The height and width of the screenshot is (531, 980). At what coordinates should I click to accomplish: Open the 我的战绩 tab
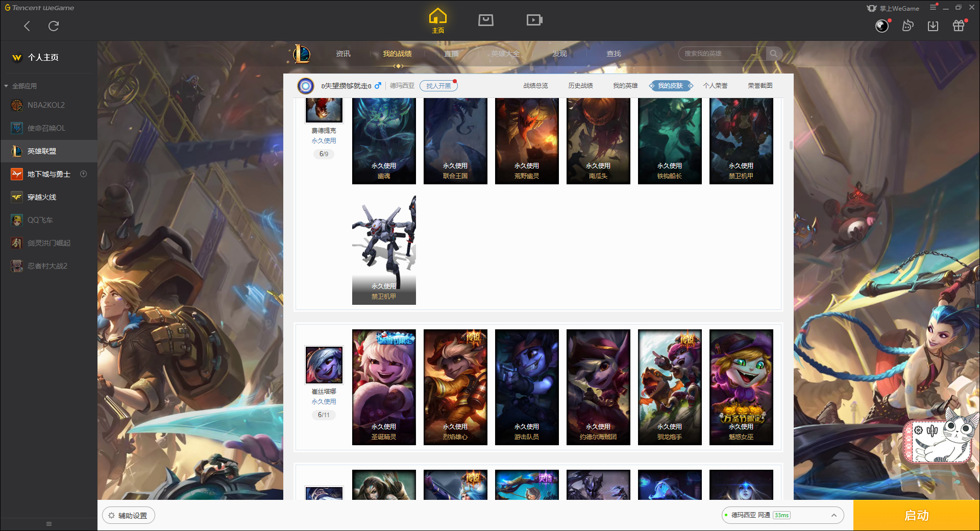click(397, 54)
